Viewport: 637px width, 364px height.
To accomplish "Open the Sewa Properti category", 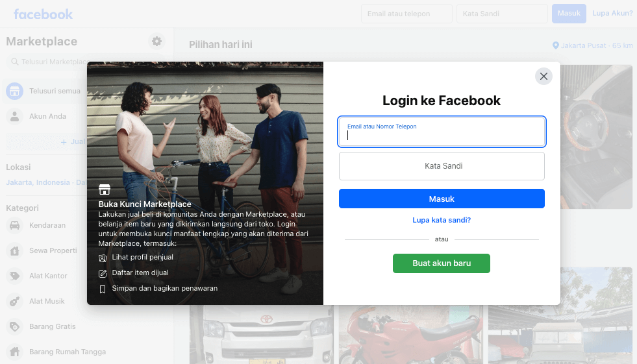I will point(53,251).
